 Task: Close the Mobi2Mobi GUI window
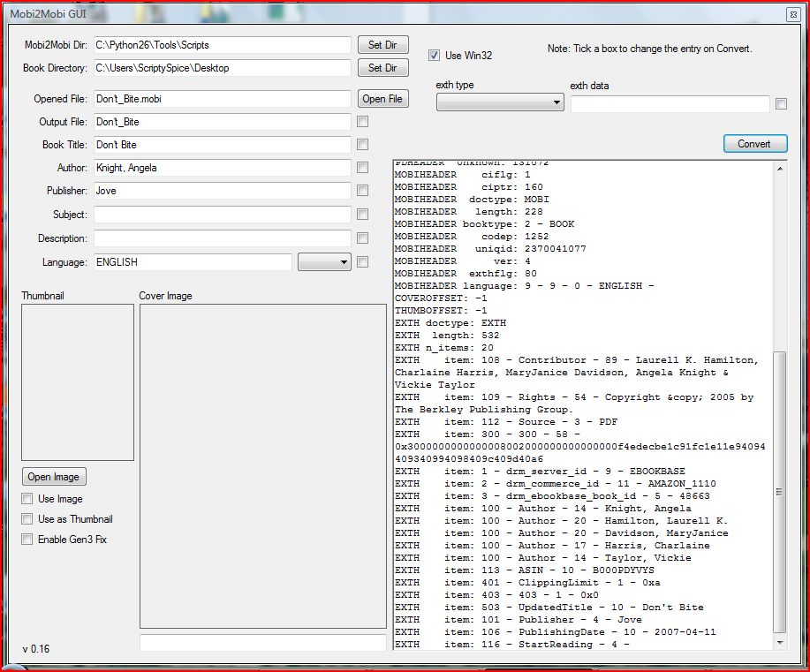793,14
